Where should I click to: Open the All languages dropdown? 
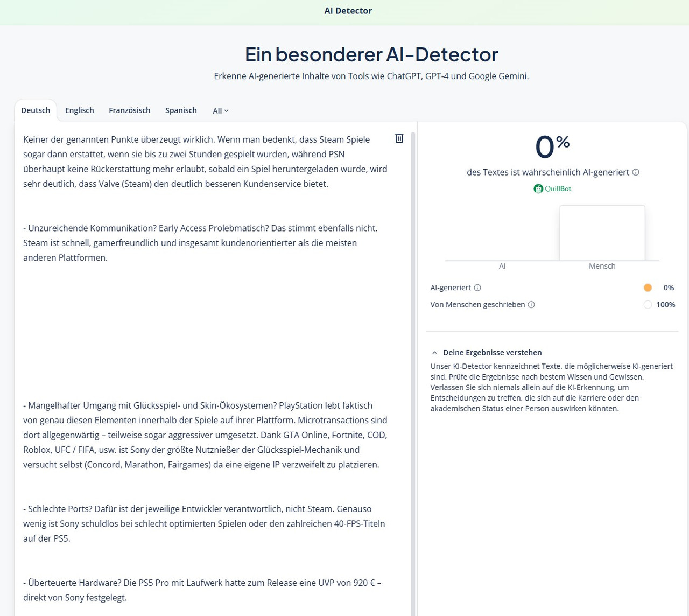point(221,111)
